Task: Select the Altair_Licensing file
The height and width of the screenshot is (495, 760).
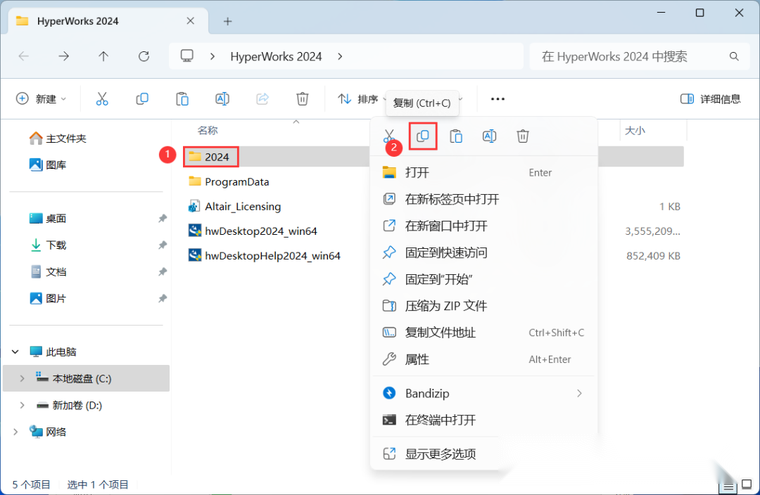Action: pyautogui.click(x=235, y=207)
